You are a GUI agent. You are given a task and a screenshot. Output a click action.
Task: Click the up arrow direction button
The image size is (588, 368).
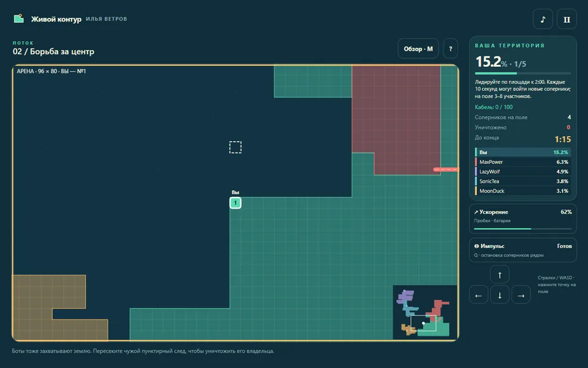pyautogui.click(x=500, y=275)
